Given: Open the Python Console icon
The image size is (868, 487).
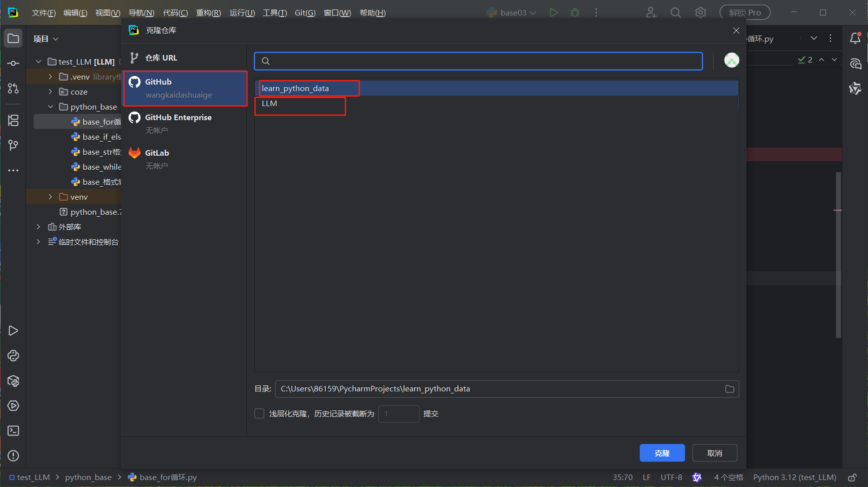Looking at the screenshot, I should tap(14, 356).
